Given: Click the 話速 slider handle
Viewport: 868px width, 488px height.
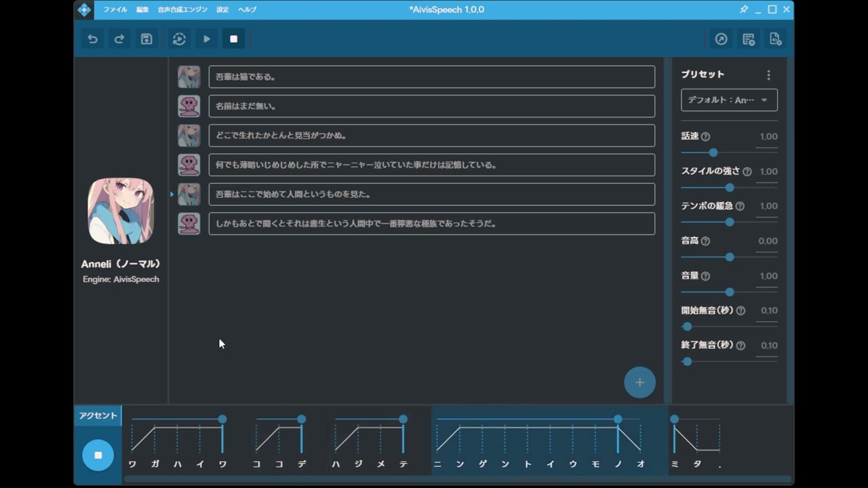Looking at the screenshot, I should [x=713, y=152].
